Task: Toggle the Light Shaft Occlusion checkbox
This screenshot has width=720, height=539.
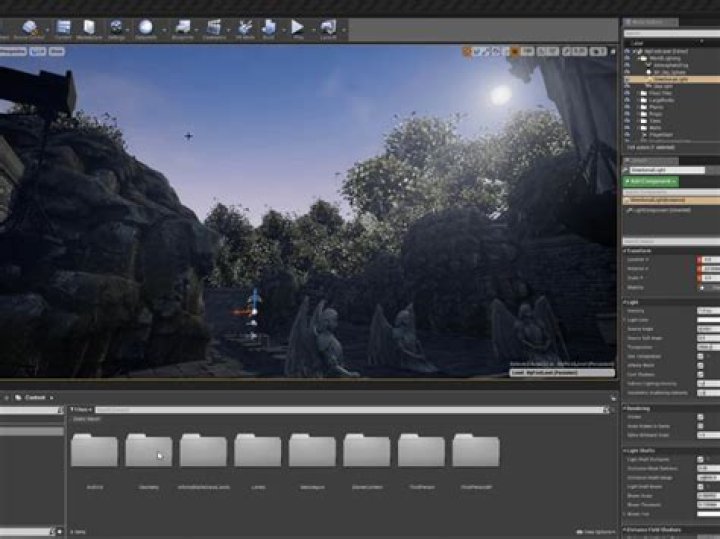Action: tap(701, 459)
